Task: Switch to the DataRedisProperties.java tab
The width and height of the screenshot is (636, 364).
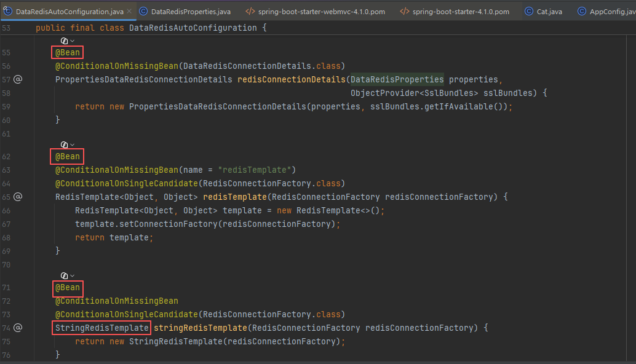Action: pos(185,11)
